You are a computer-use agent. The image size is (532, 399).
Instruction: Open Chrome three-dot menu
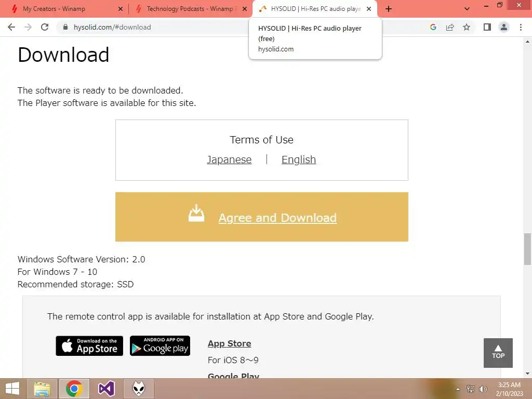coord(521,27)
